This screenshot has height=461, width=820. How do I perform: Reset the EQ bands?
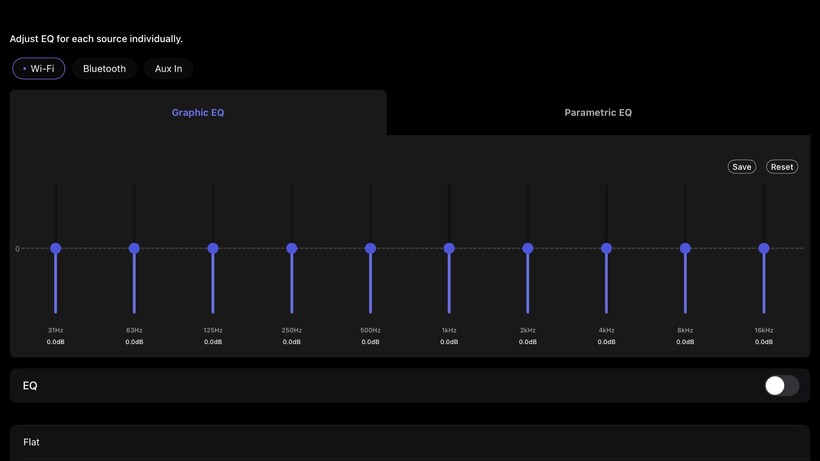pos(782,167)
